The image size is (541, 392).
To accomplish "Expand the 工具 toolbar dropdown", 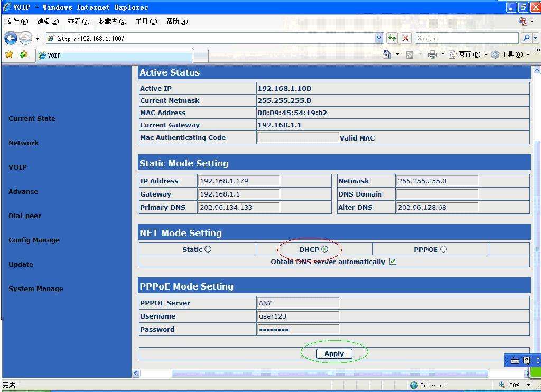I will tap(528, 54).
